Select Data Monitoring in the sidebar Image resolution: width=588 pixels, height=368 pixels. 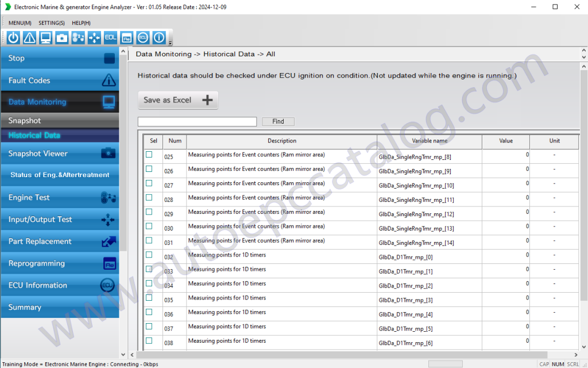[x=60, y=102]
